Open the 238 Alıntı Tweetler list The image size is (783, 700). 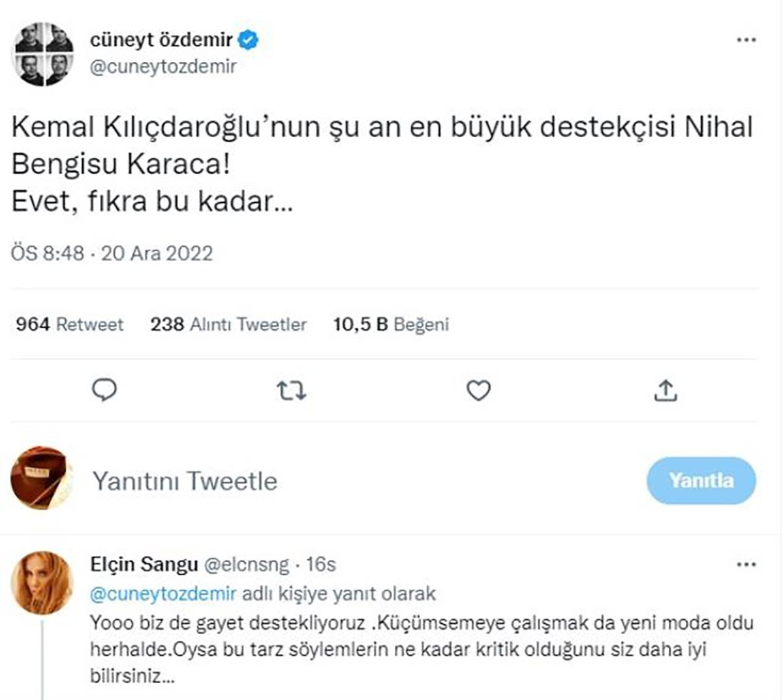click(x=228, y=324)
